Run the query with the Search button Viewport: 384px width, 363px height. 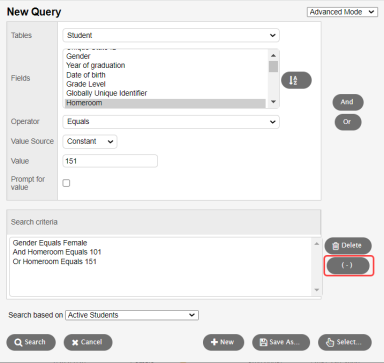(x=31, y=342)
